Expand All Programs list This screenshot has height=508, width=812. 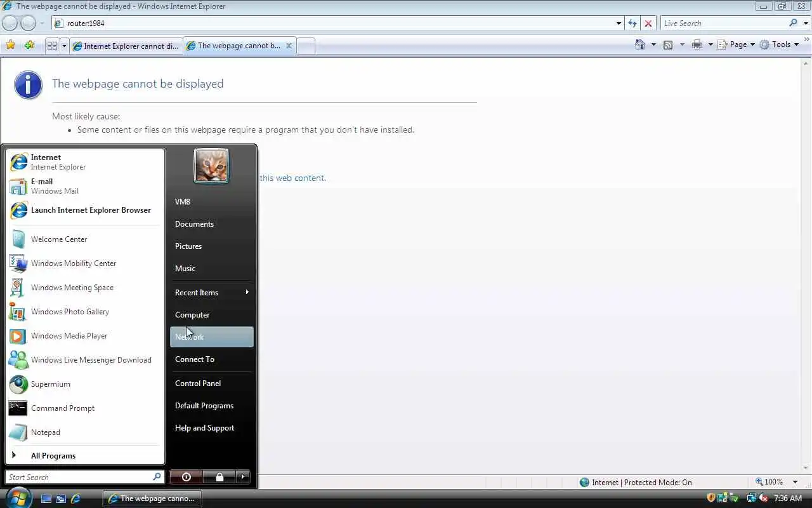[85, 456]
